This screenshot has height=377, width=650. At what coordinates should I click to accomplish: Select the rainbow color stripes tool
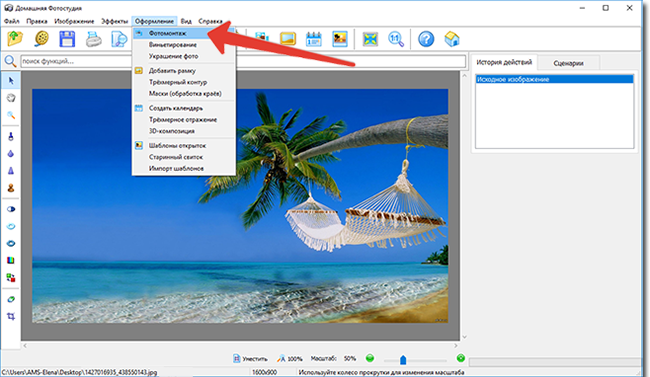coord(11,260)
